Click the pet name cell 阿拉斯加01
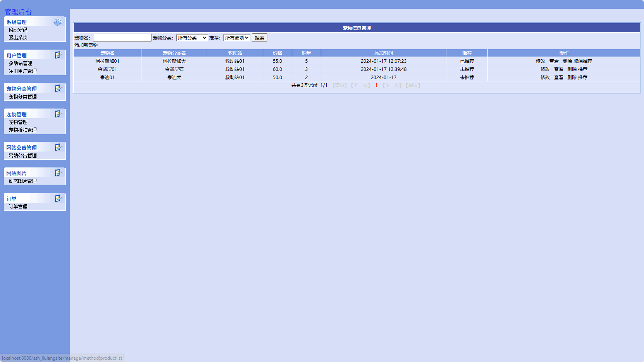The height and width of the screenshot is (362, 644). [x=107, y=61]
